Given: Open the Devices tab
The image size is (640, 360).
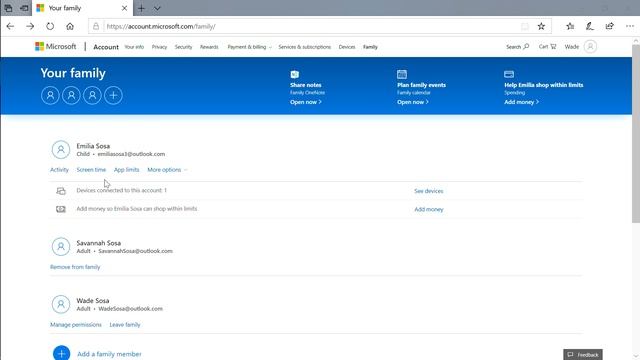Looking at the screenshot, I should tap(347, 47).
